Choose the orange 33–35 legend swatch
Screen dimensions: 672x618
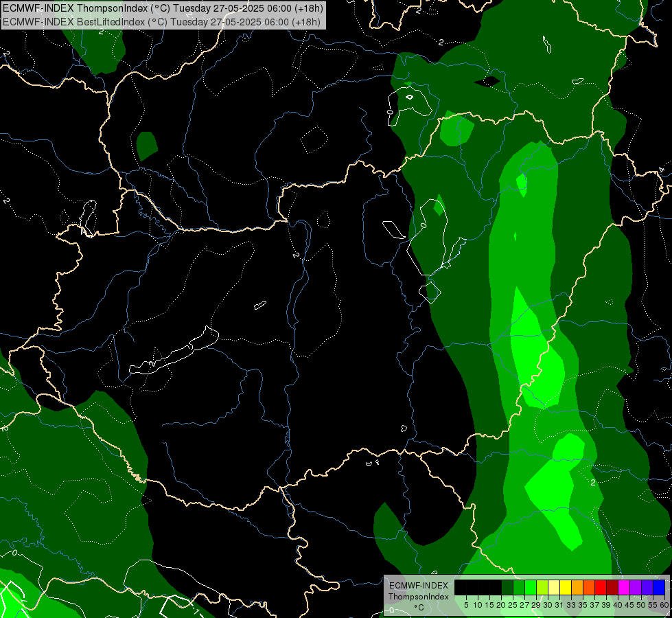pyautogui.click(x=577, y=587)
